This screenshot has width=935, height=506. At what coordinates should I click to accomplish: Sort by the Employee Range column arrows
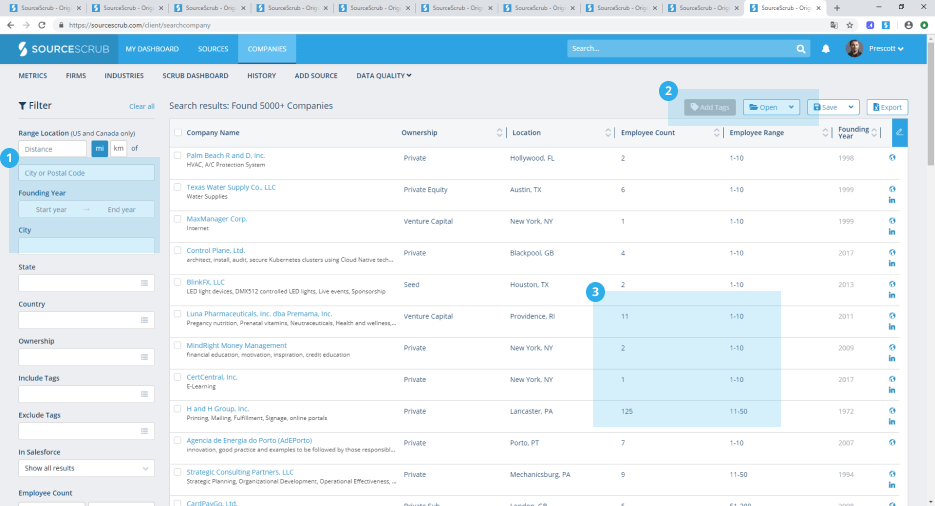pos(825,132)
